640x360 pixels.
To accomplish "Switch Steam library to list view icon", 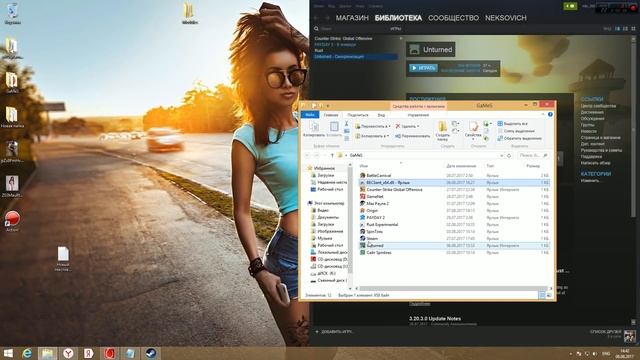I will click(625, 29).
